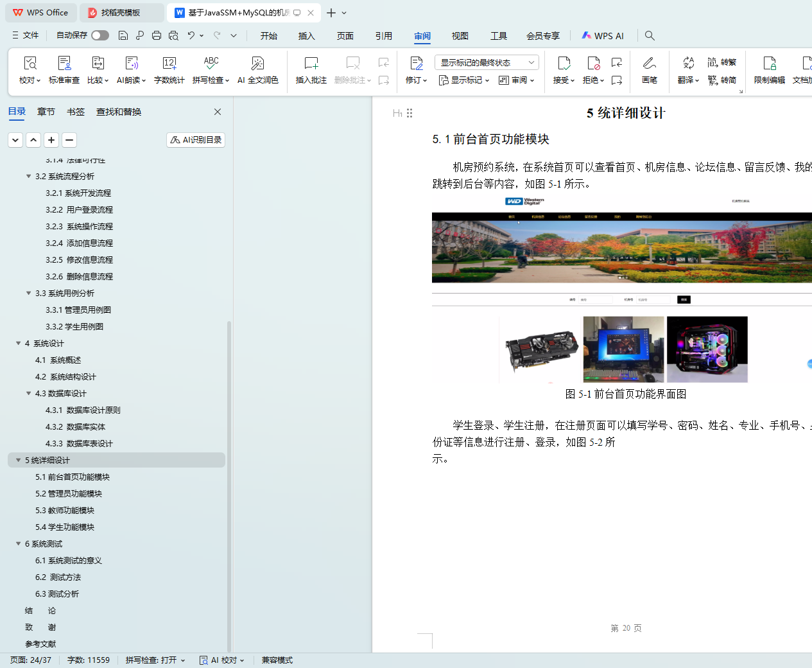The image size is (812, 668).
Task: Click the 字数统计 word count icon
Action: coord(169,64)
